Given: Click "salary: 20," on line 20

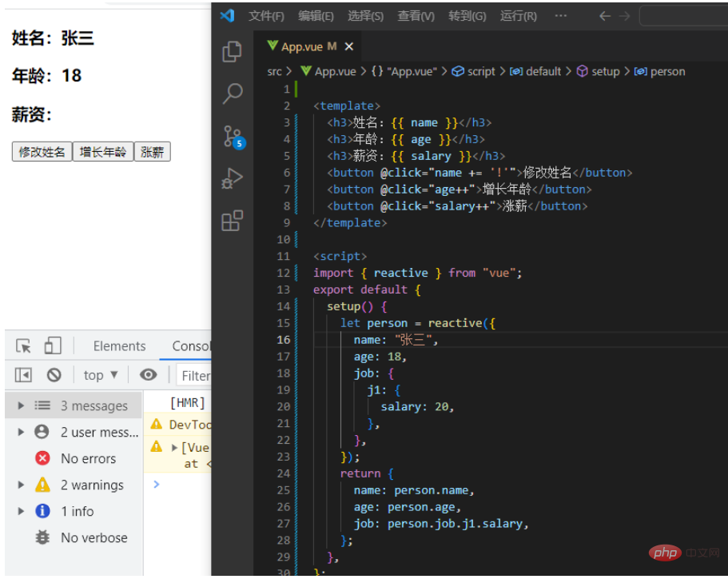Looking at the screenshot, I should click(417, 406).
